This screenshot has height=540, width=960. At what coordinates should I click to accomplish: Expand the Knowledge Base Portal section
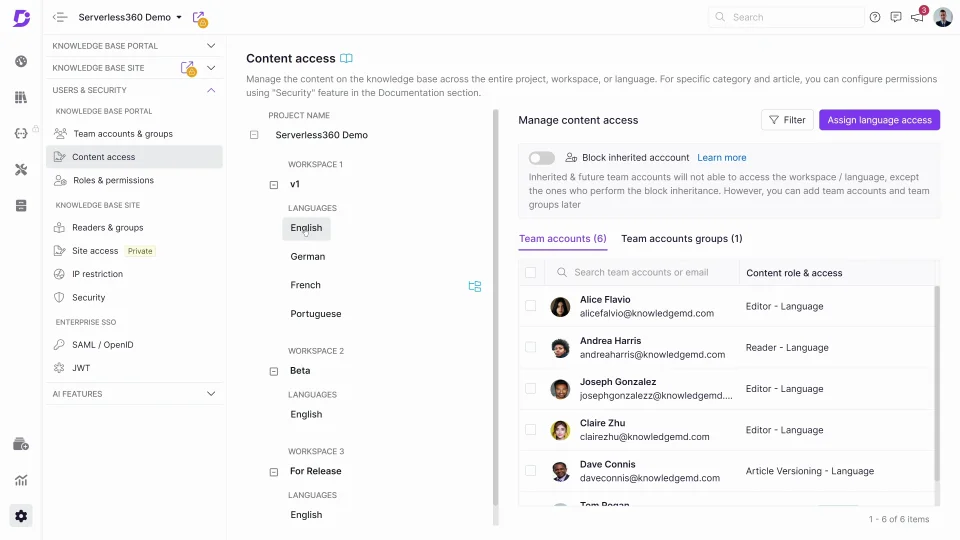tap(211, 46)
